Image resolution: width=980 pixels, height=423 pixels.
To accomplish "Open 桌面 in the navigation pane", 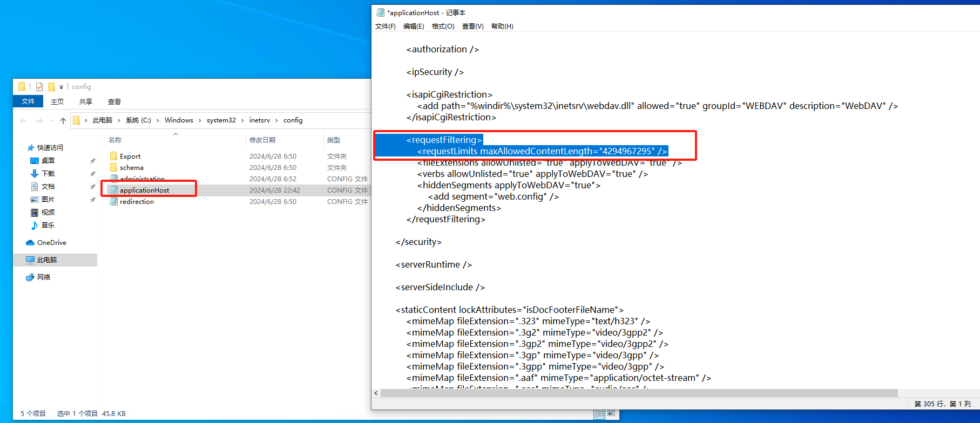I will 48,160.
